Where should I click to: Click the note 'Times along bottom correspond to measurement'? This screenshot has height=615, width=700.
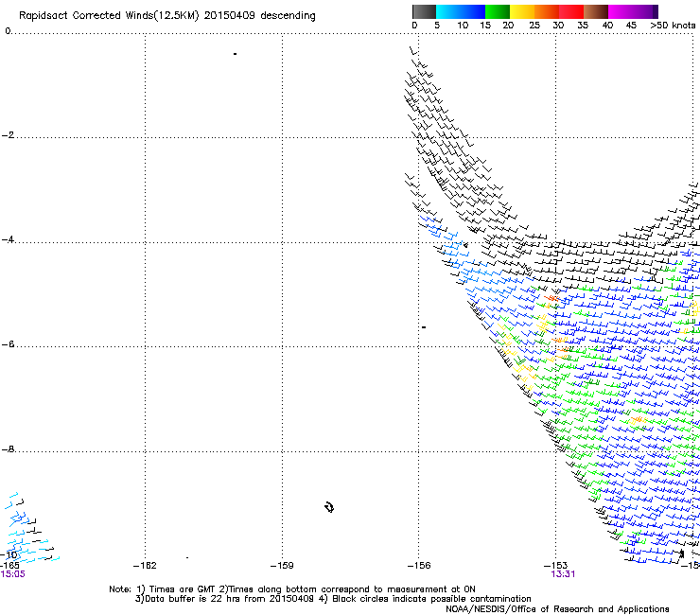pyautogui.click(x=340, y=589)
